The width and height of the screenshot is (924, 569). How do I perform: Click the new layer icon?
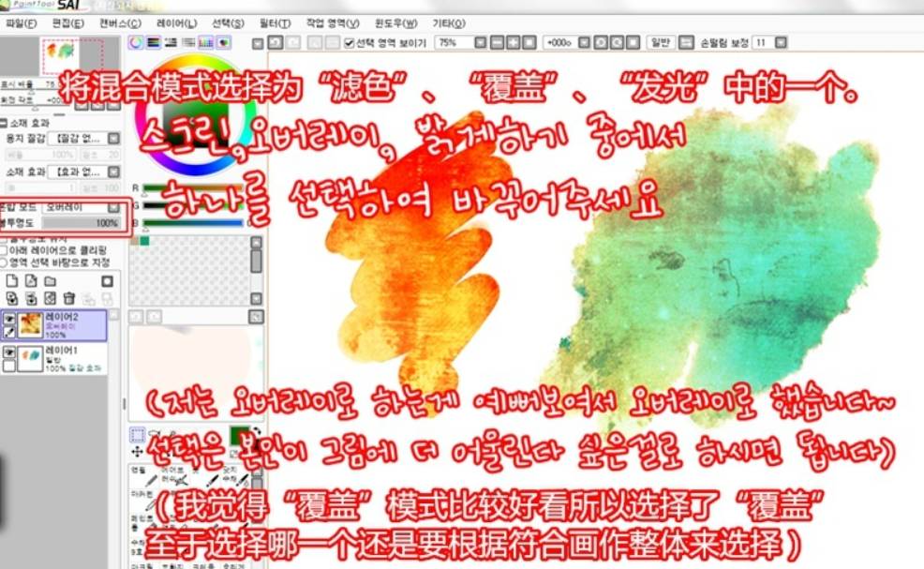(x=11, y=280)
